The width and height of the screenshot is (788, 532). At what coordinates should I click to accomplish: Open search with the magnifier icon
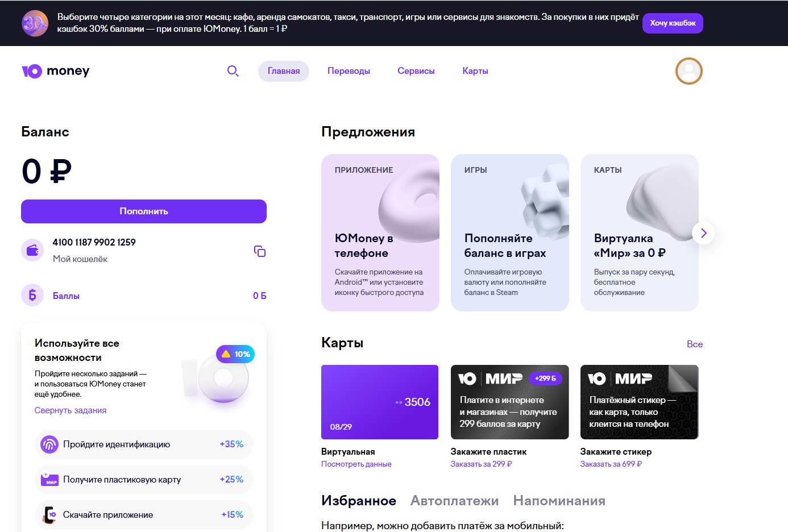click(233, 71)
